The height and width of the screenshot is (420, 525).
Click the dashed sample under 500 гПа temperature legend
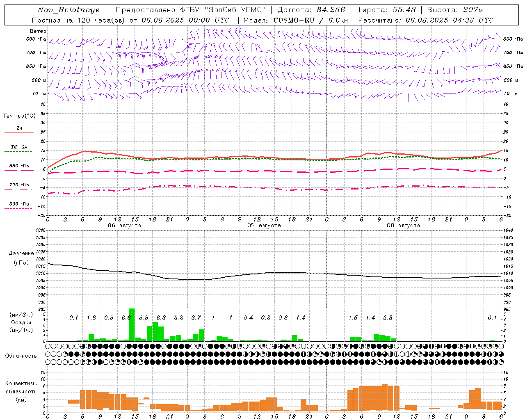tap(18, 208)
